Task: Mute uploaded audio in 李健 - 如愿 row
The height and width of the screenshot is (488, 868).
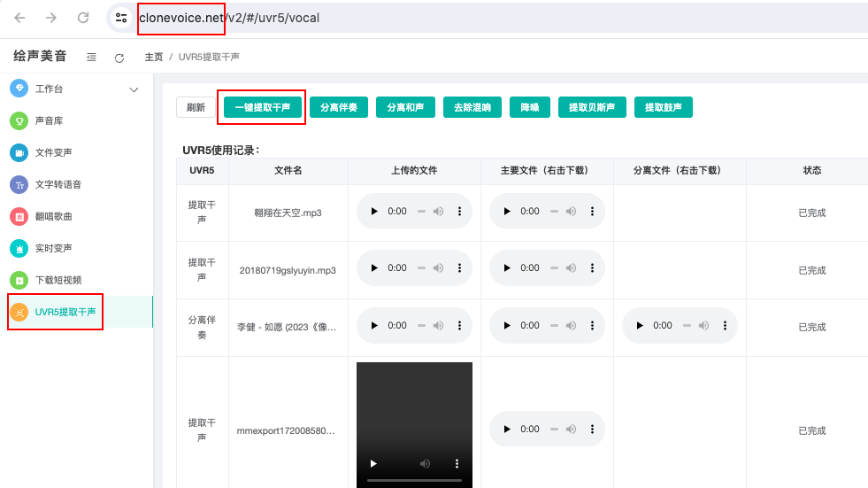Action: (439, 326)
